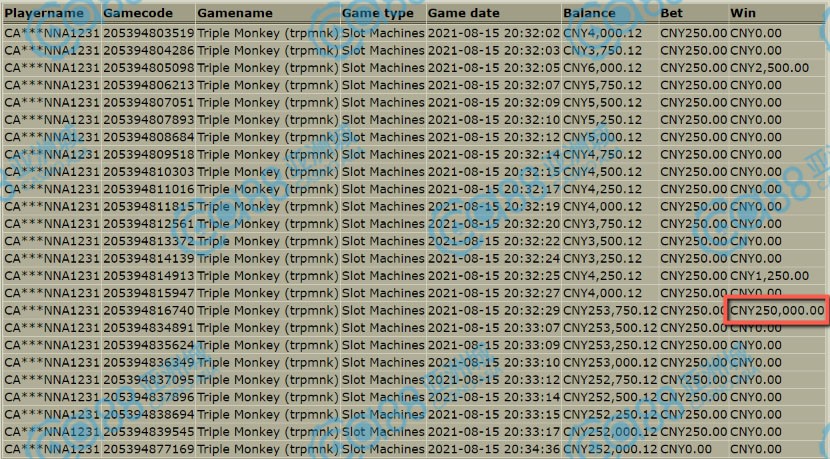Click the Balance column header
The height and width of the screenshot is (459, 830).
[x=590, y=14]
